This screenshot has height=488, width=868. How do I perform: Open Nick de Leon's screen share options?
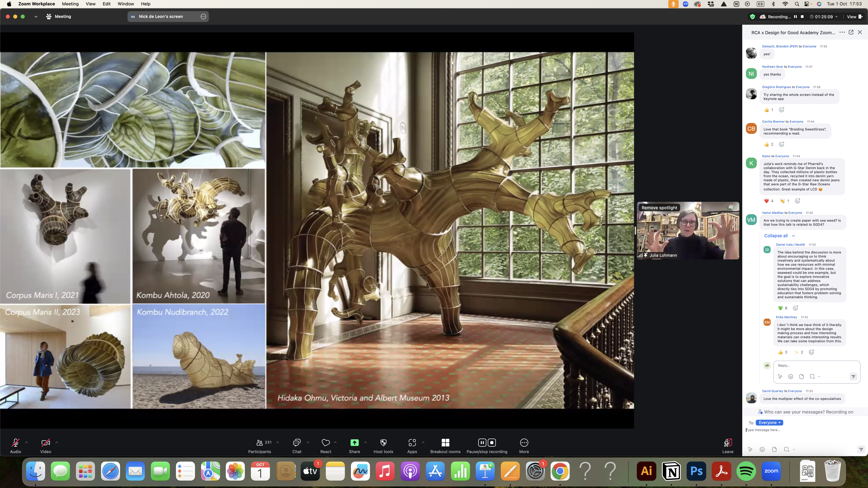(203, 17)
